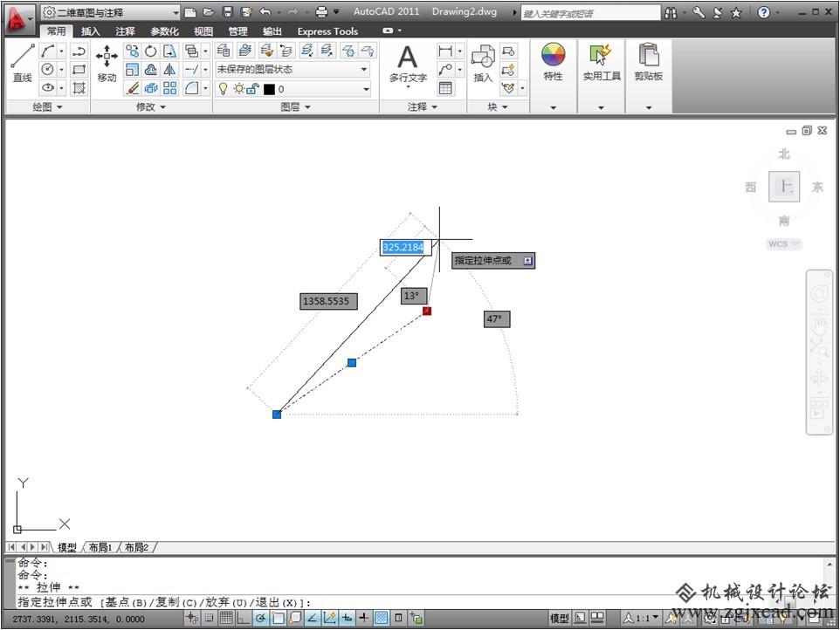Select the Scale tool
840x630 pixels.
pyautogui.click(x=132, y=70)
